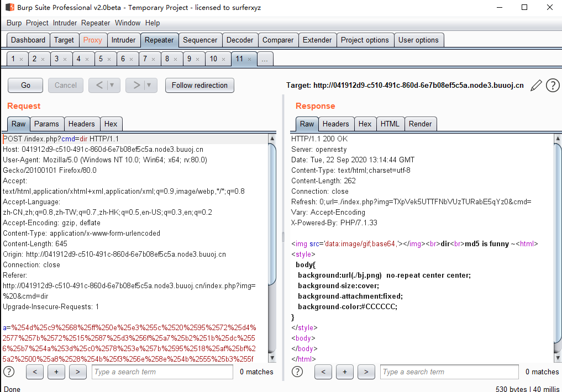This screenshot has height=392, width=562.
Task: Show request Headers view
Action: click(82, 124)
